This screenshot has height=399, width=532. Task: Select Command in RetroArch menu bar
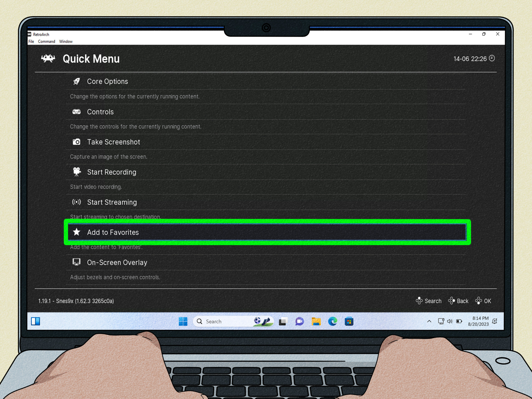point(47,41)
